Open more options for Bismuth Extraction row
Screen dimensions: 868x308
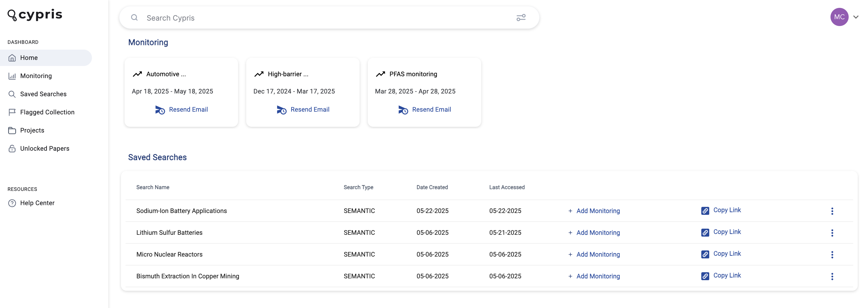click(832, 276)
